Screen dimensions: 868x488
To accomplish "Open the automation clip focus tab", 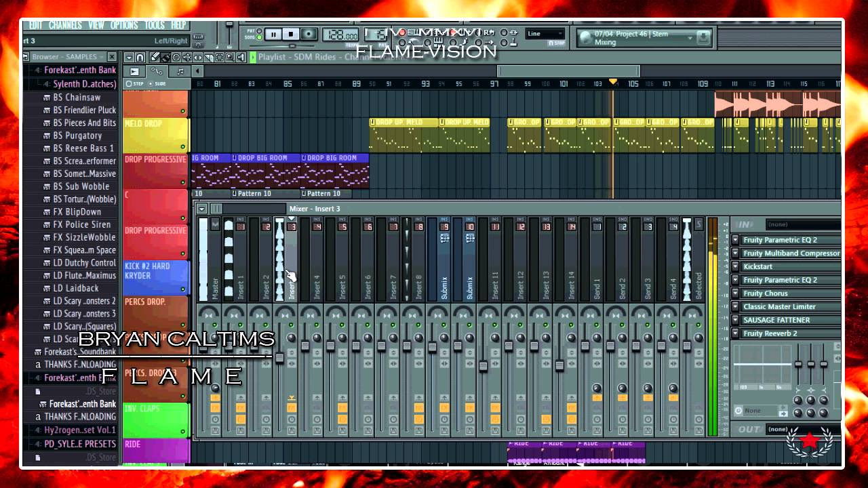I will tap(157, 72).
